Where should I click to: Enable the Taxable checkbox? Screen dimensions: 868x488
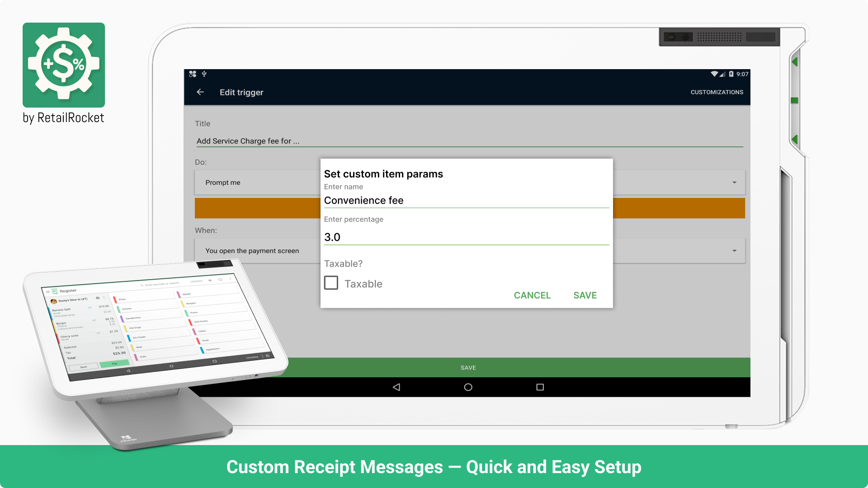coord(331,283)
